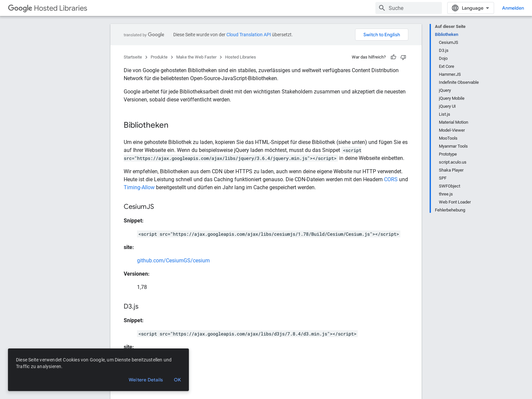Click the CesiumJS section heading
The height and width of the screenshot is (399, 532).
139,207
